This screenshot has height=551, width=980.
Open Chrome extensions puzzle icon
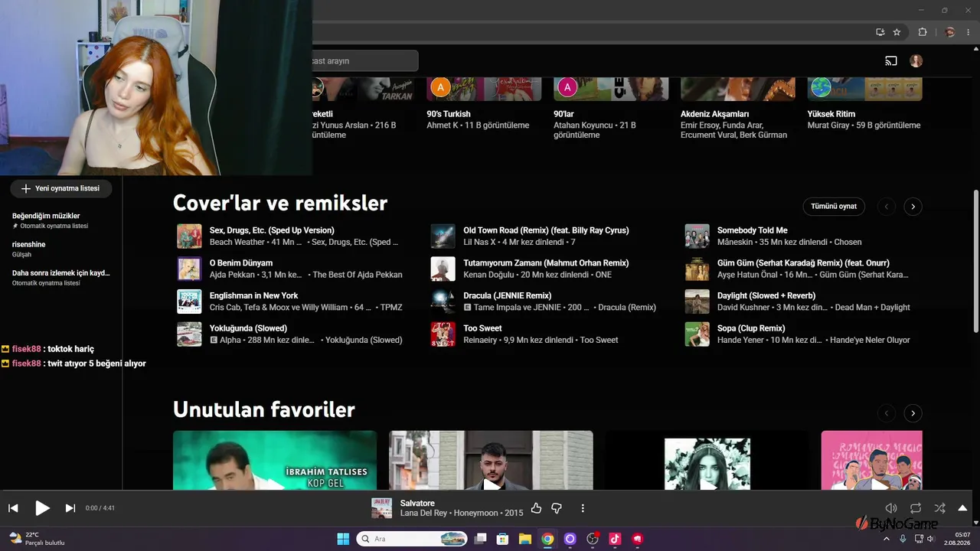click(x=923, y=32)
